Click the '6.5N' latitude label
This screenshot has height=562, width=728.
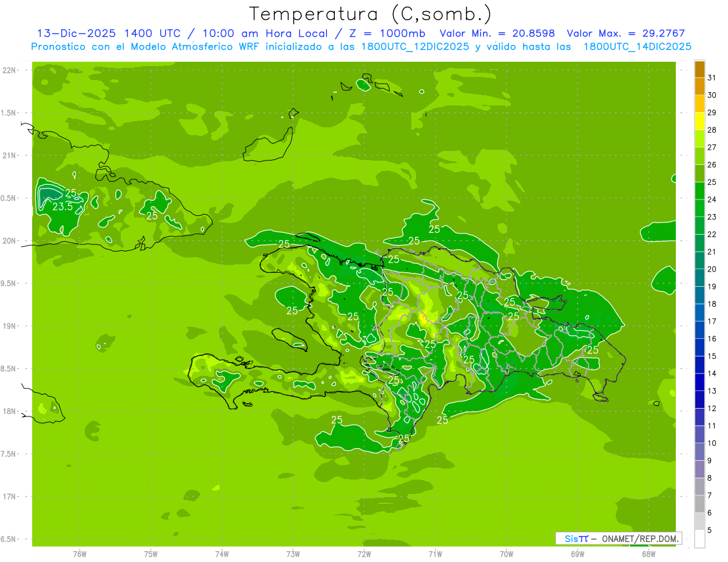point(9,539)
